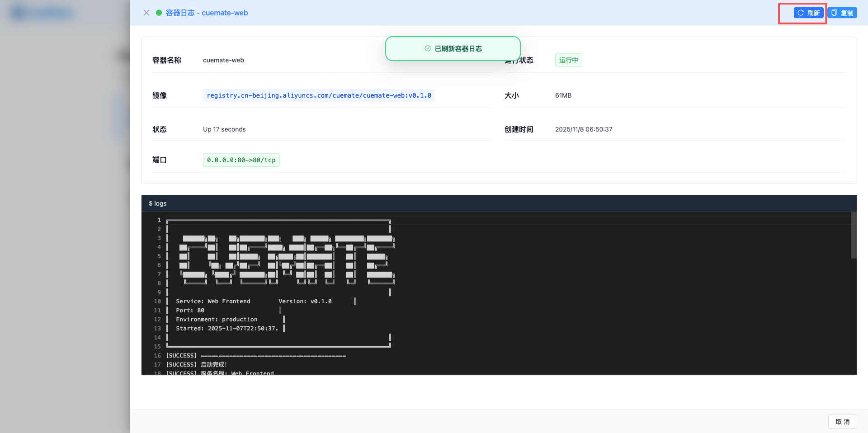Click the creation time 2025/11/8 06:50:37
The image size is (868, 433).
584,129
